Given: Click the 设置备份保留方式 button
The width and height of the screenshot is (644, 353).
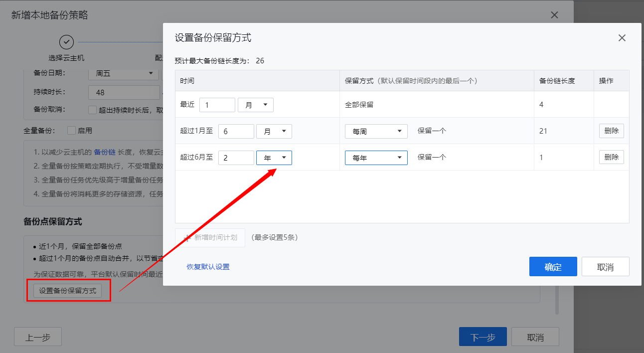Looking at the screenshot, I should point(68,291).
